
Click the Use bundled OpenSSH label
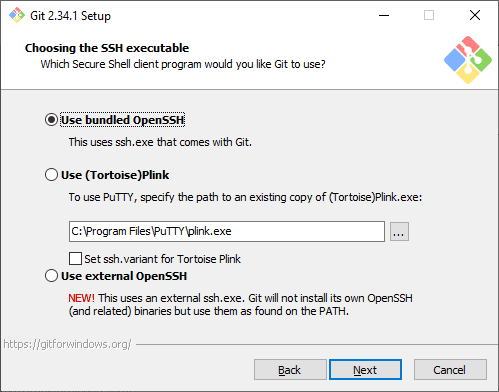123,120
